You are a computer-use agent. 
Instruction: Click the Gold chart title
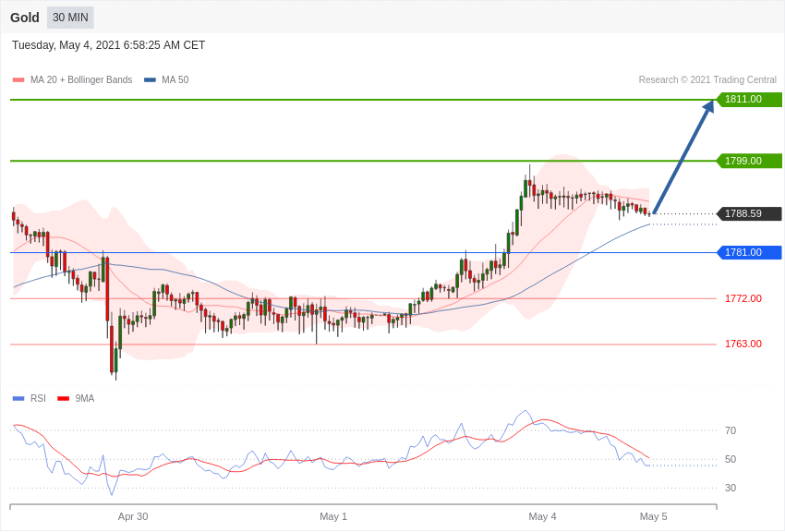[25, 18]
